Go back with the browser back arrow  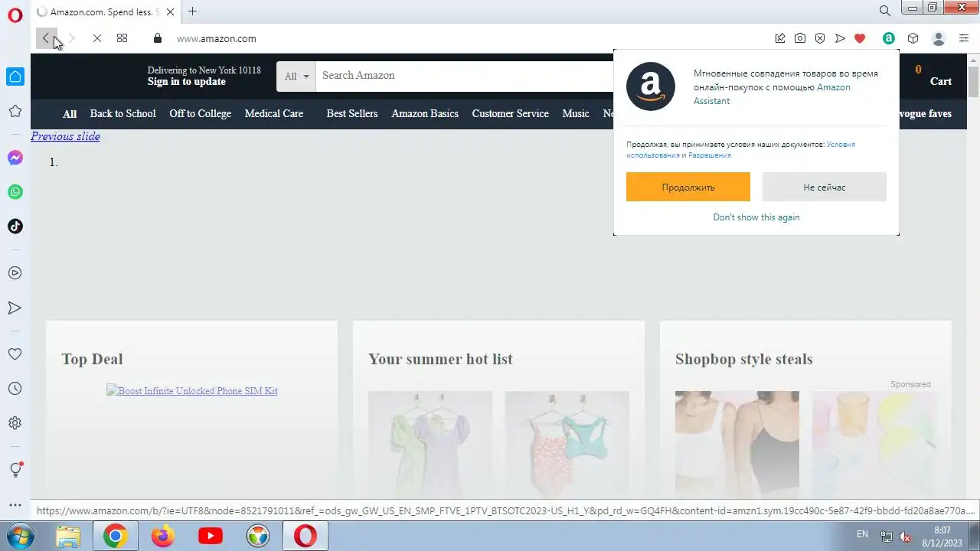coord(46,38)
